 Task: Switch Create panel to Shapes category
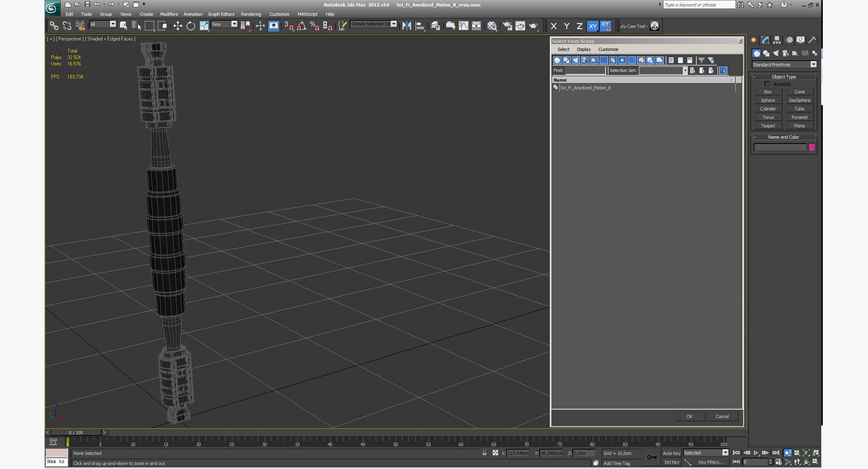[x=766, y=53]
